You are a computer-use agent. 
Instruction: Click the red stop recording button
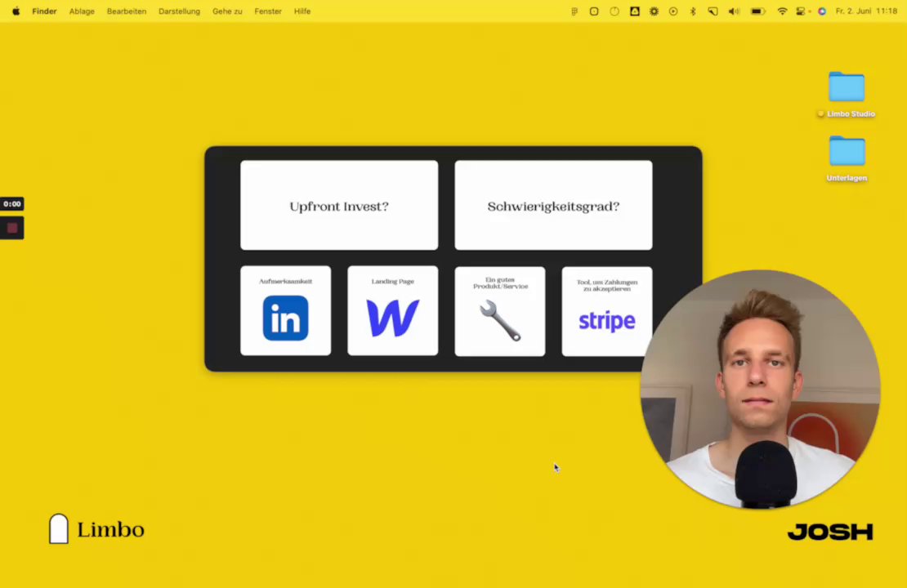coord(12,229)
